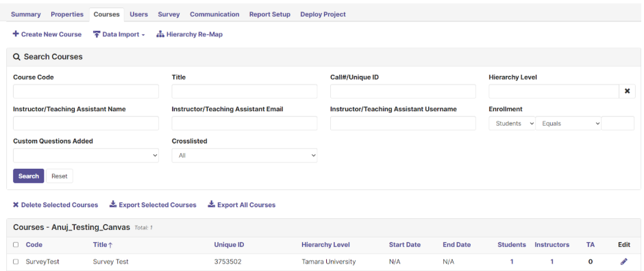The height and width of the screenshot is (271, 644).
Task: Click the Data Import upload icon
Action: 97,34
